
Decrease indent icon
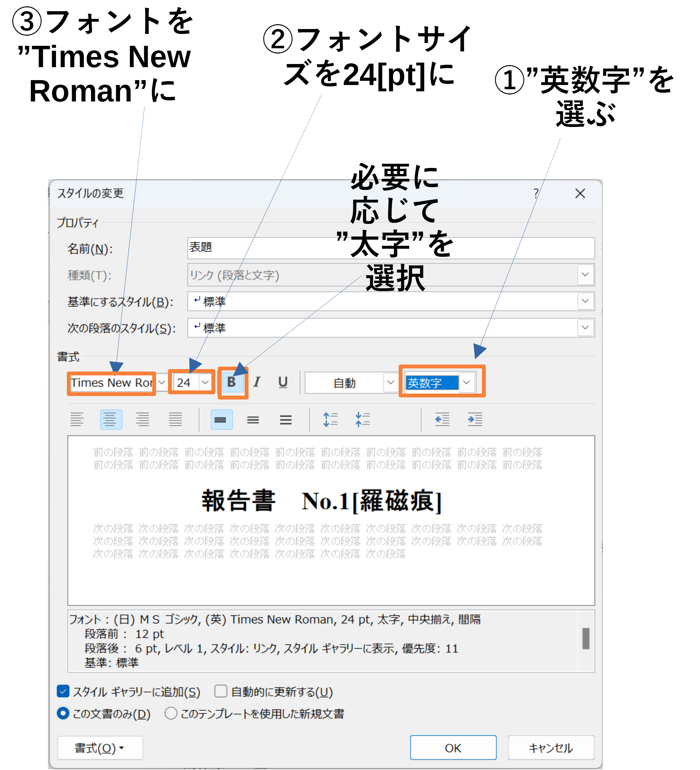(442, 419)
